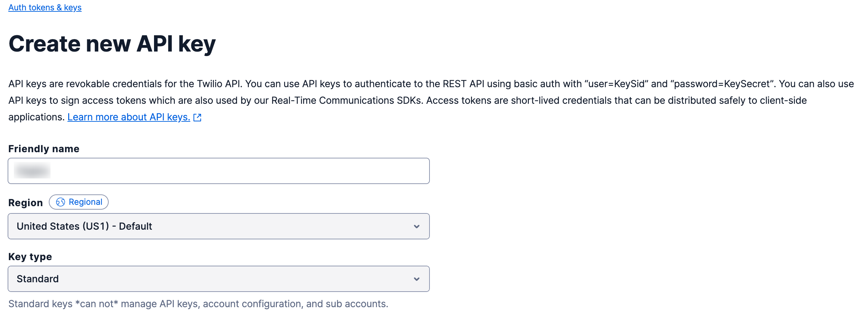
Task: Click the Standard keys helper text
Action: coord(198,304)
